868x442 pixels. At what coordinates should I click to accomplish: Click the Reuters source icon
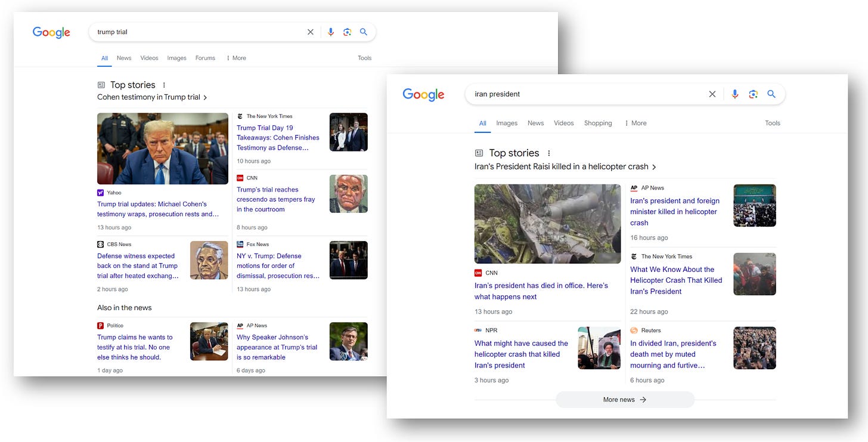point(634,330)
